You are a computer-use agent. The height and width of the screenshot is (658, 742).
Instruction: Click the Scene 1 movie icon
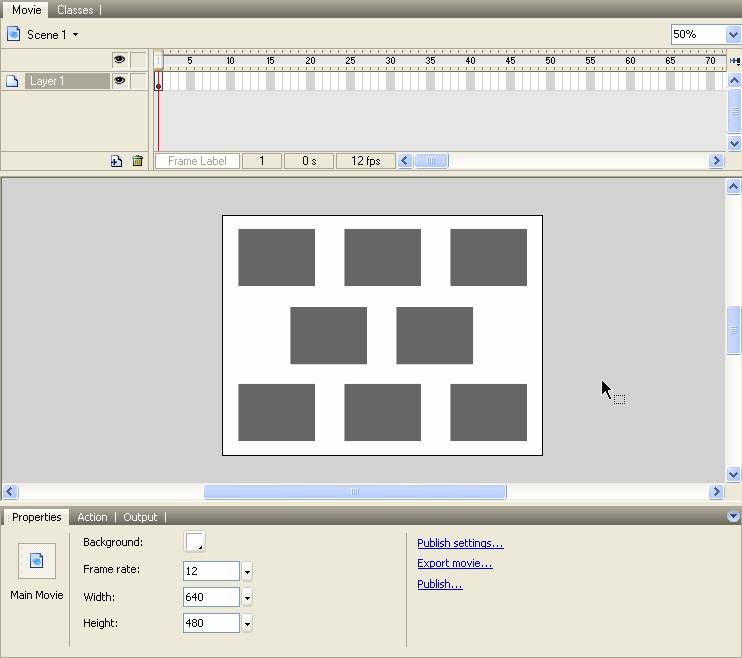tap(13, 34)
